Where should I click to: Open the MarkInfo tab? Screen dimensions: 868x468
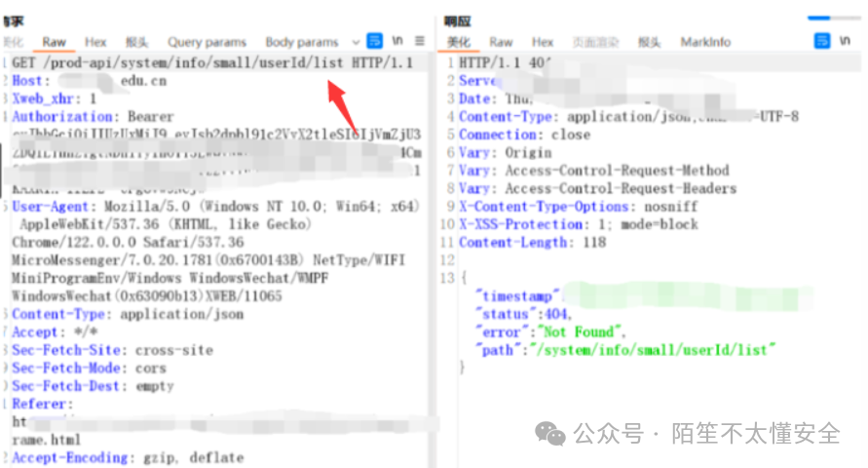tap(705, 42)
